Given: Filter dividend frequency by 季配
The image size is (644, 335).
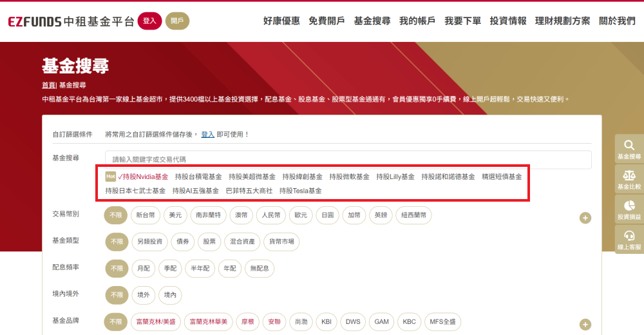Looking at the screenshot, I should [x=170, y=269].
